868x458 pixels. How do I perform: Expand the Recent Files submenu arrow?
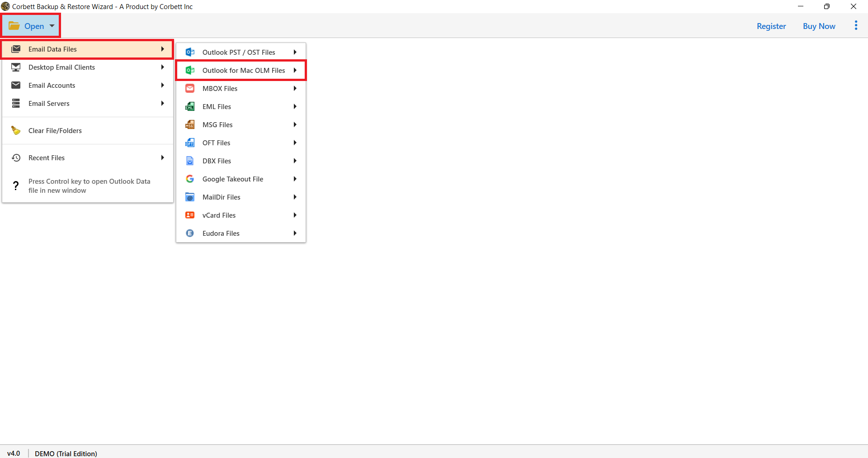(x=162, y=157)
